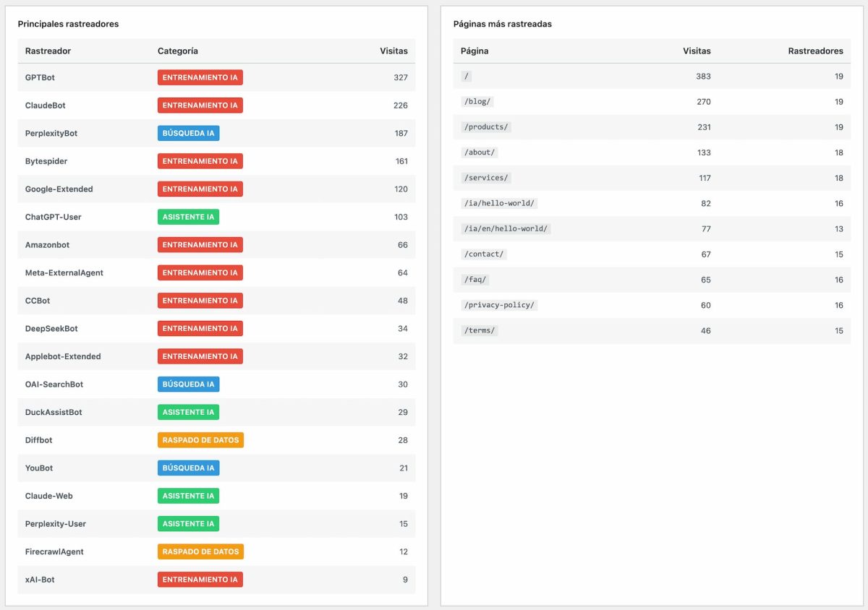Click the /privacy-policy/ page path
The width and height of the screenshot is (868, 610).
[x=498, y=305]
